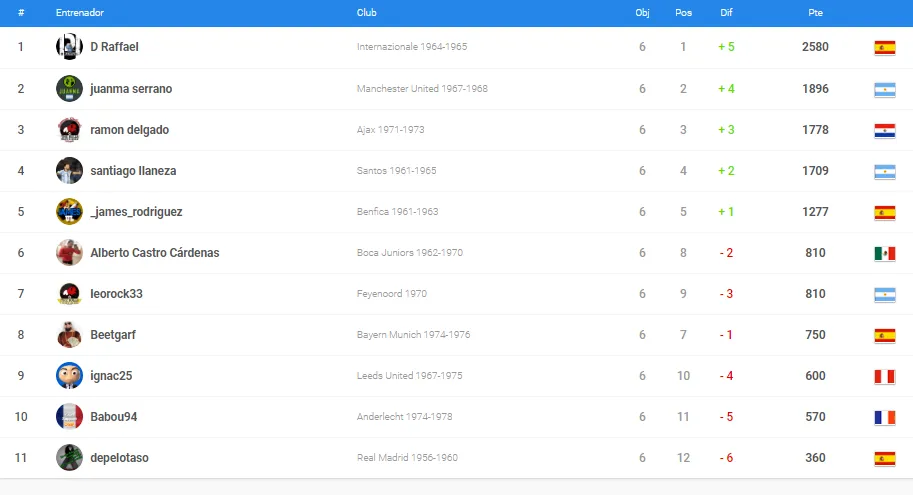Click the 360 points value

point(815,458)
